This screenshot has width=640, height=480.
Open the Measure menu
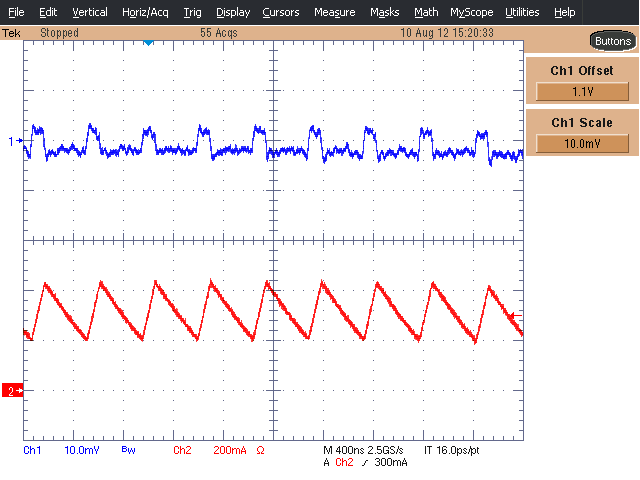click(334, 12)
